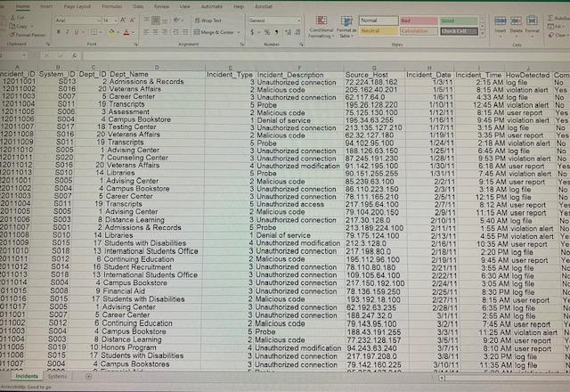Viewport: 570px width, 392px height.
Task: Switch to the Formulas tab
Action: (111, 6)
